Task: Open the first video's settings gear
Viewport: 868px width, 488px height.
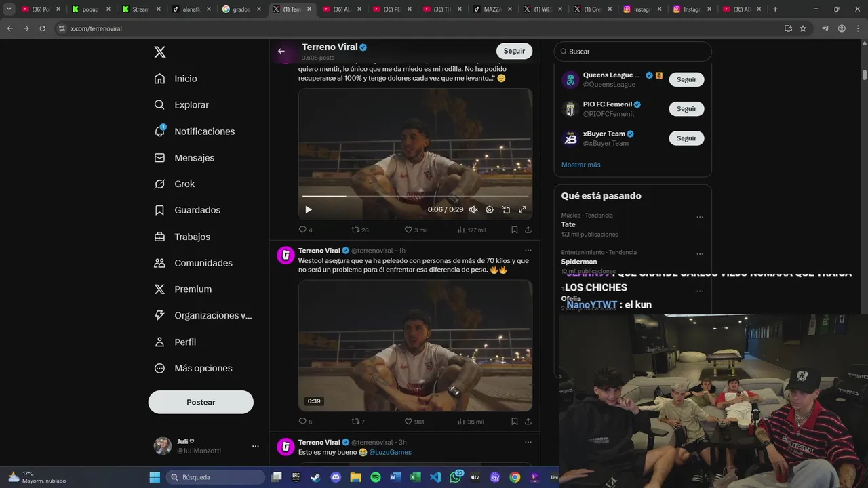Action: click(490, 210)
